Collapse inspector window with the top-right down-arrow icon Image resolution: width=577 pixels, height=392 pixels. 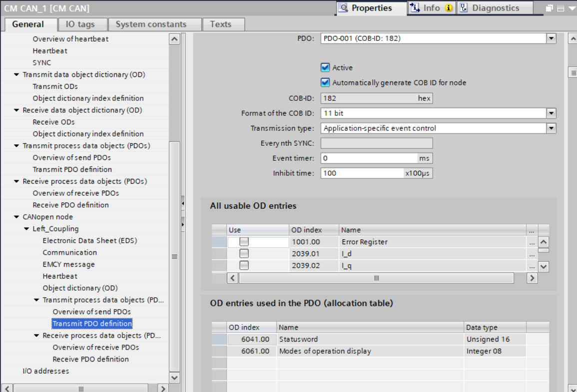[571, 8]
